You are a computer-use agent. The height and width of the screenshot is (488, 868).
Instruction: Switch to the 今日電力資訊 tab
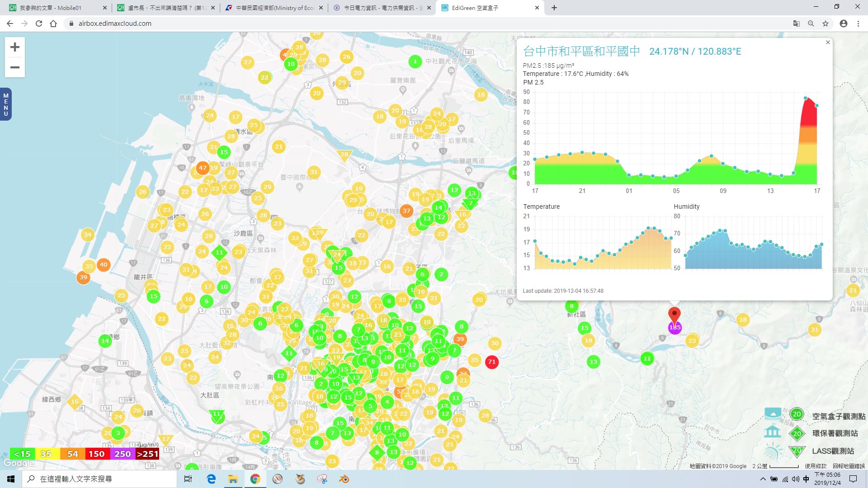point(382,8)
